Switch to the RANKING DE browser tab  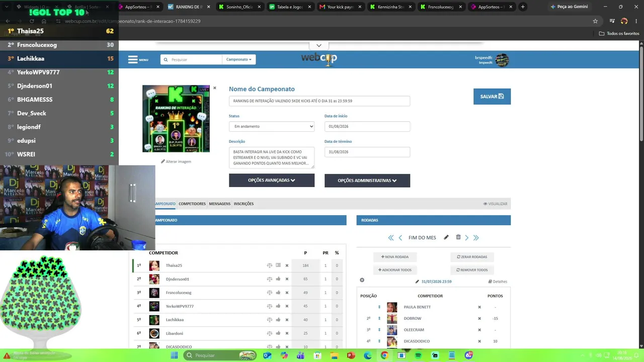189,7
